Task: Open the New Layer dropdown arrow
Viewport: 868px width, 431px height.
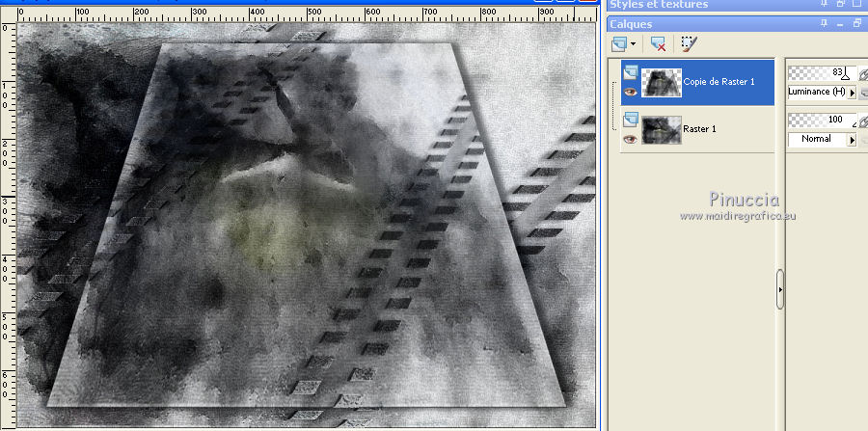Action: pyautogui.click(x=633, y=43)
